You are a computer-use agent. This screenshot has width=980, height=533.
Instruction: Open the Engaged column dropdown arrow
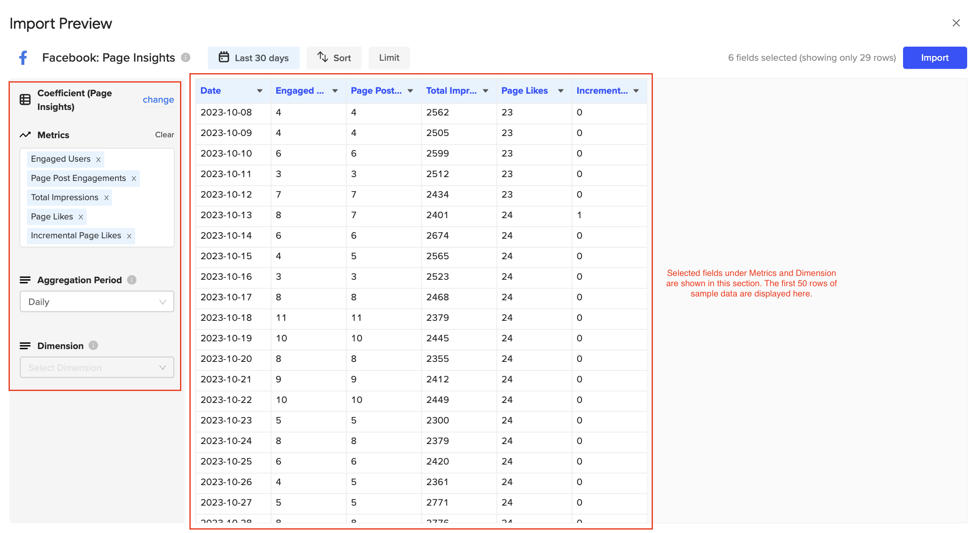coord(335,91)
